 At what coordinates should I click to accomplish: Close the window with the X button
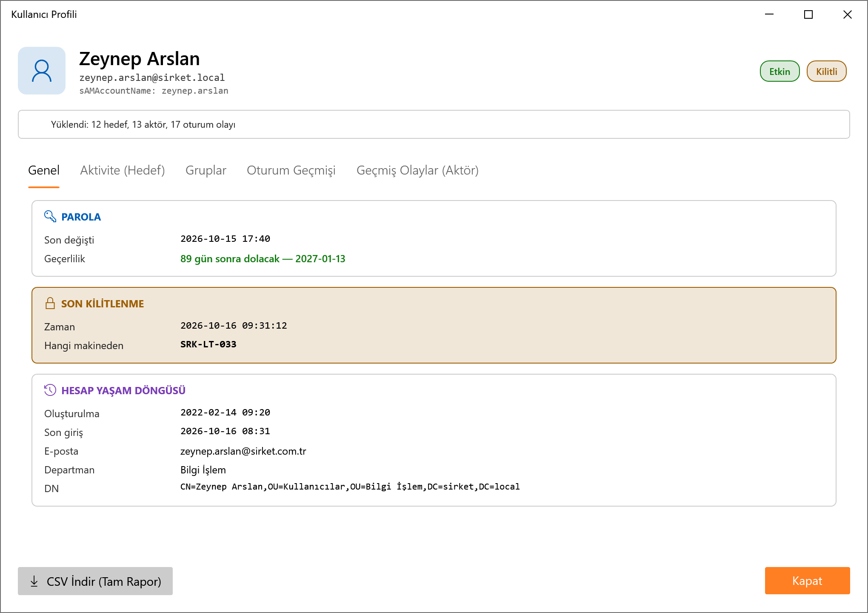point(848,14)
